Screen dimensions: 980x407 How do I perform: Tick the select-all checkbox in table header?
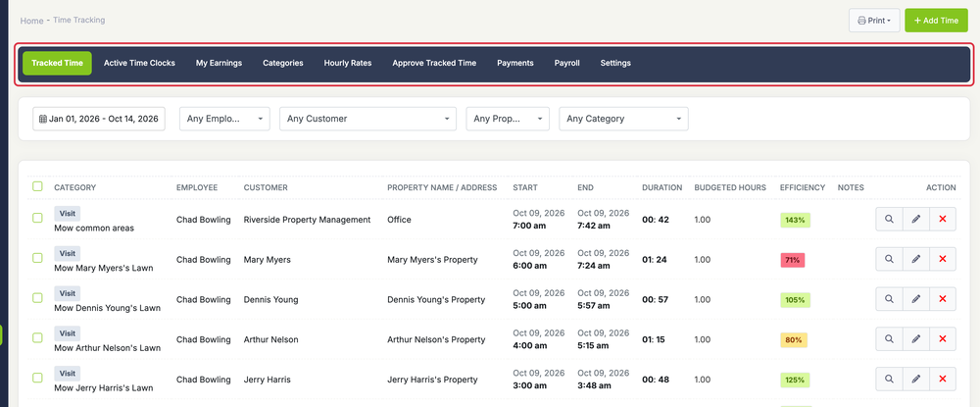click(37, 186)
